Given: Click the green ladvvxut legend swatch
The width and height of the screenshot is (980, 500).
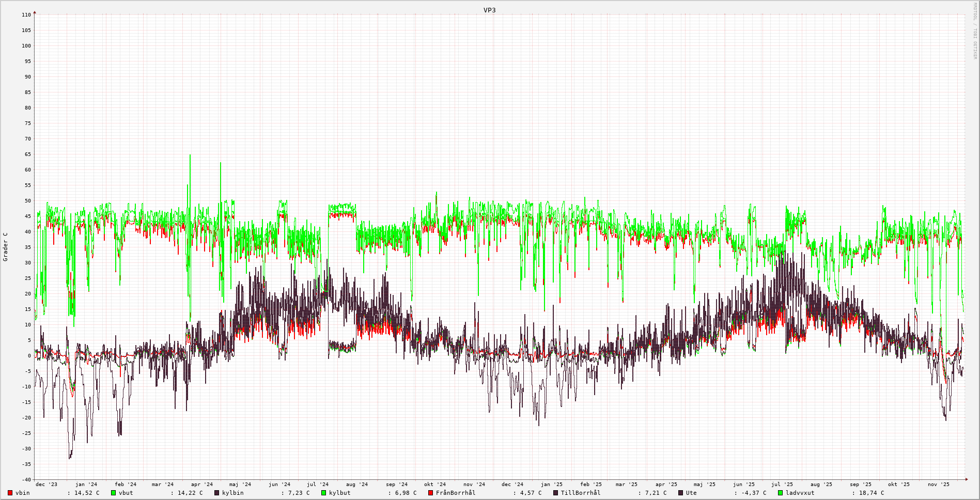Looking at the screenshot, I should (781, 493).
